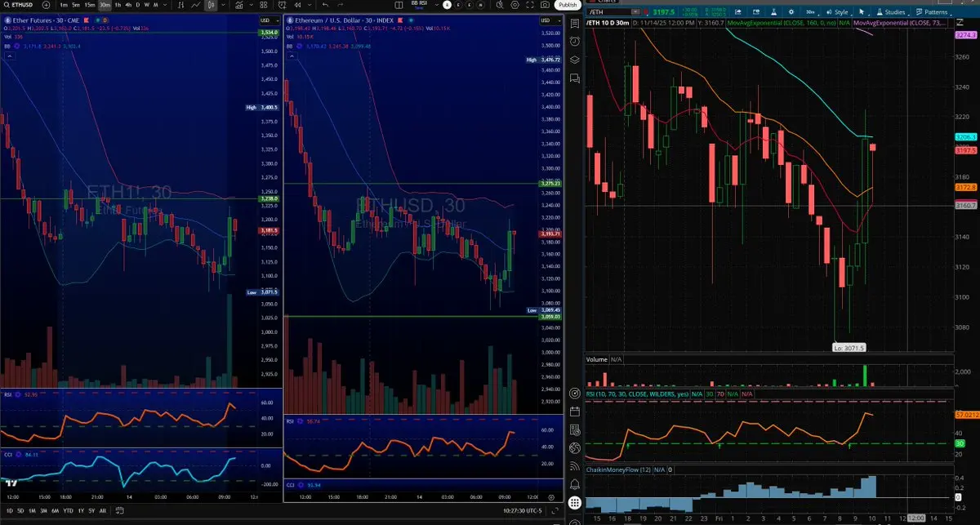This screenshot has width=980, height=525.
Task: Open the thinkorswim chart settings gear
Action: [791, 12]
